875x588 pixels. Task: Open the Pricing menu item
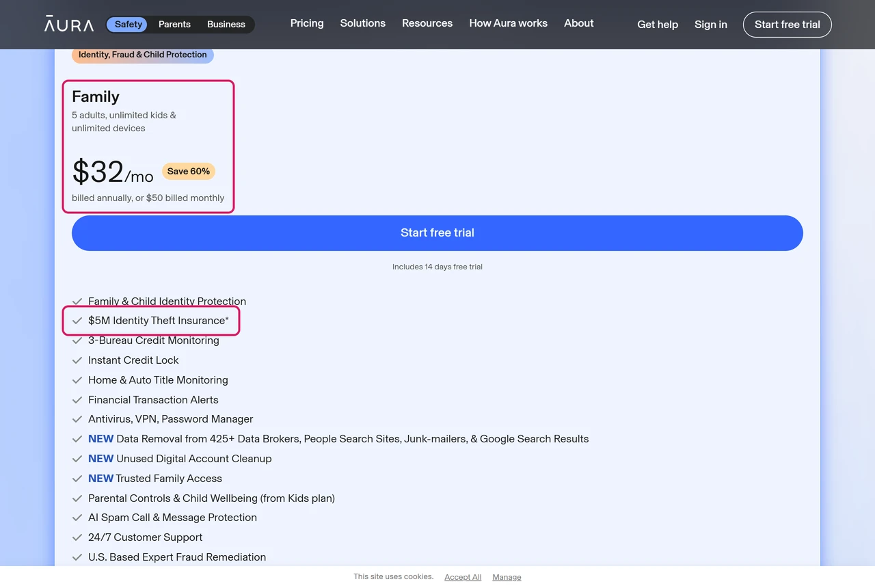point(307,23)
